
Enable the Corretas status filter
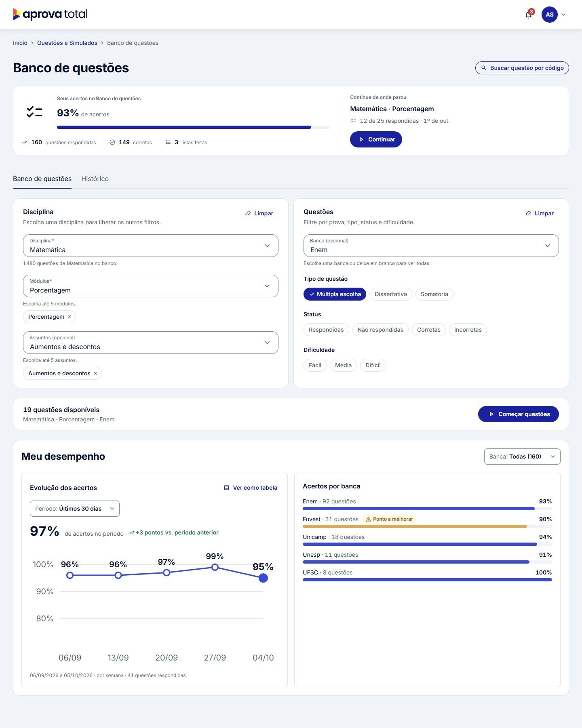click(429, 330)
